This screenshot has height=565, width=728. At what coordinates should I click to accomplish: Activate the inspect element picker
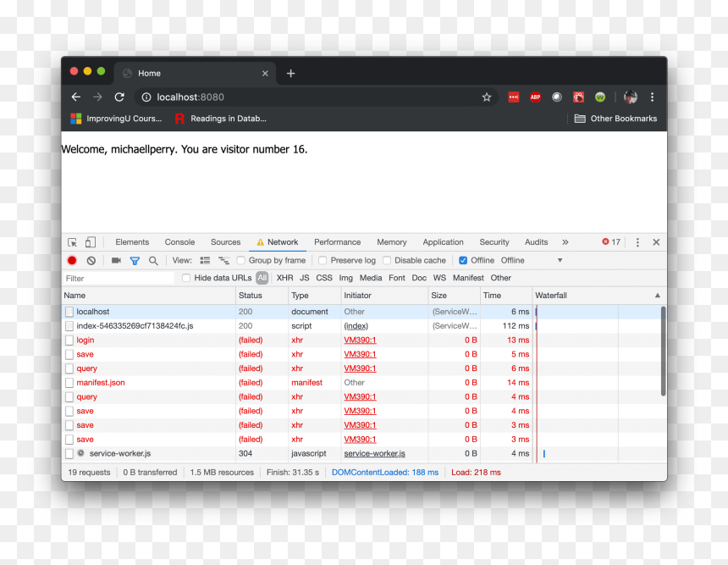click(x=73, y=242)
